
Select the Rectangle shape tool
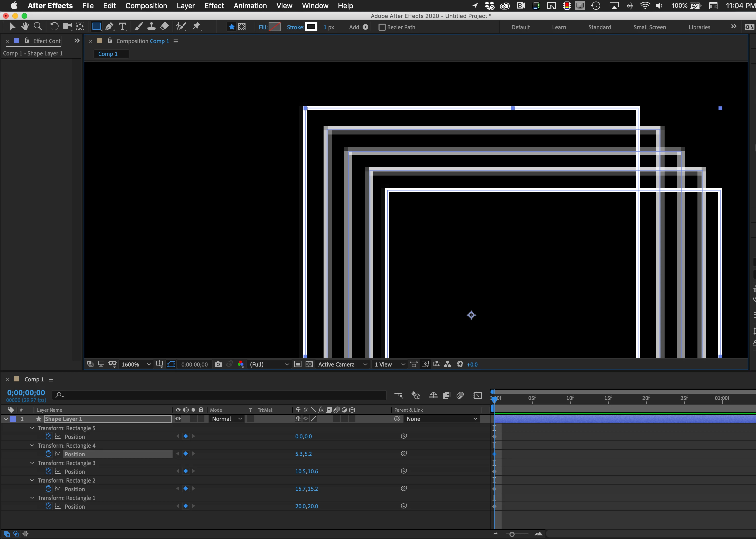pyautogui.click(x=96, y=26)
